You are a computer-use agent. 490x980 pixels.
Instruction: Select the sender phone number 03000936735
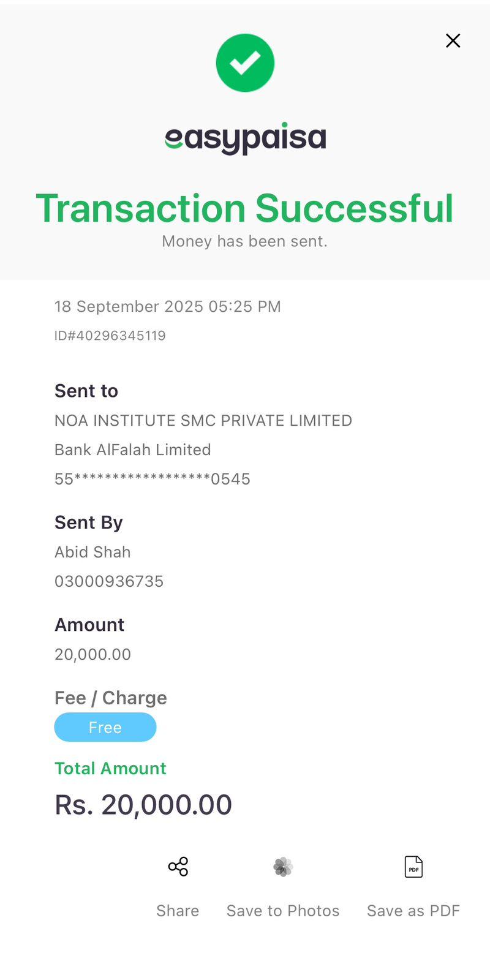coord(109,581)
